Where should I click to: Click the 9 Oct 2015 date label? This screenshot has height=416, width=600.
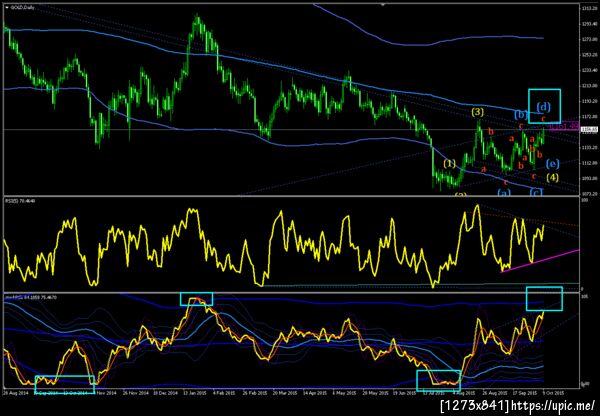pyautogui.click(x=553, y=393)
